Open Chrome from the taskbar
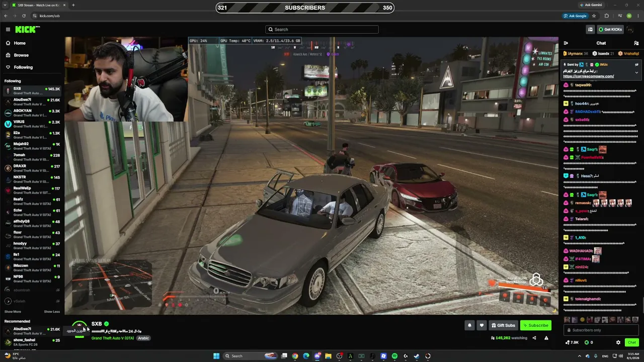The width and height of the screenshot is (644, 362). pyautogui.click(x=295, y=356)
